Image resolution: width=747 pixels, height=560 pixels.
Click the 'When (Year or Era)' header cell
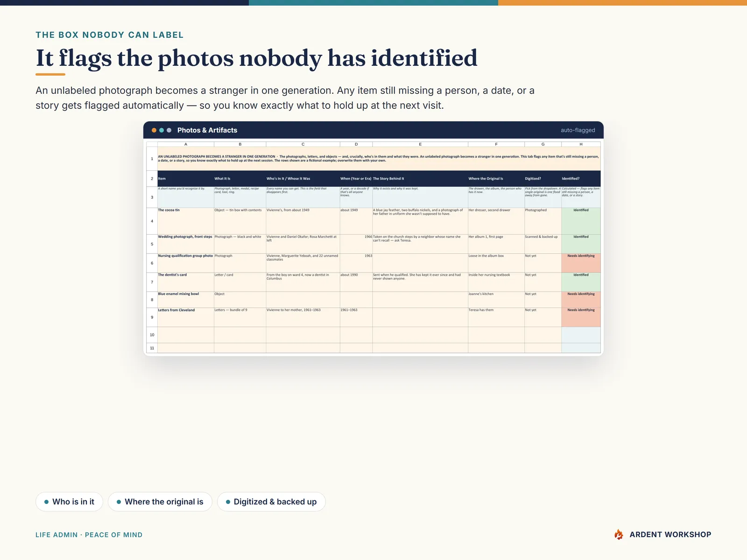point(356,179)
